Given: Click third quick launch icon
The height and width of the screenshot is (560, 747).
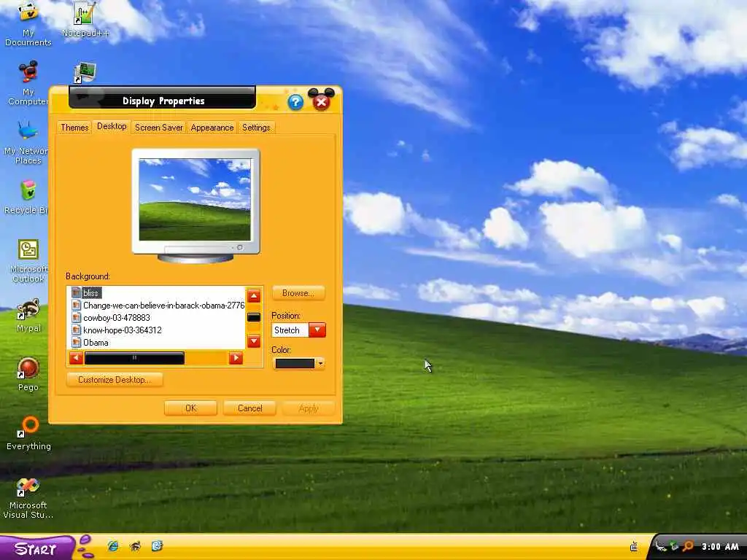Looking at the screenshot, I should tap(158, 546).
